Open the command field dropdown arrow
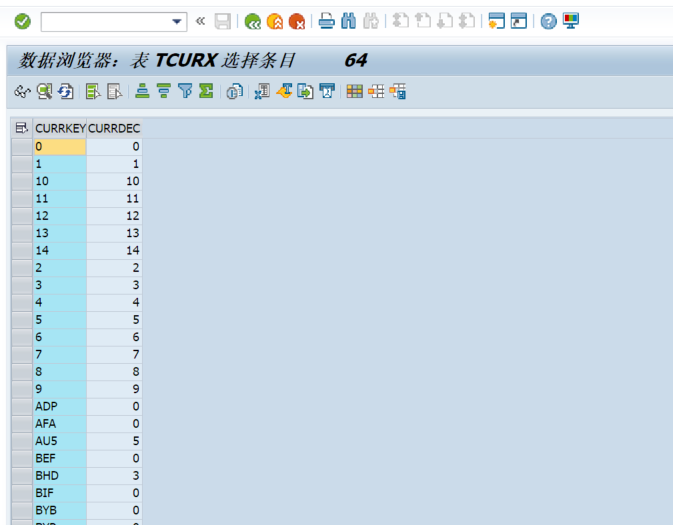 [176, 21]
